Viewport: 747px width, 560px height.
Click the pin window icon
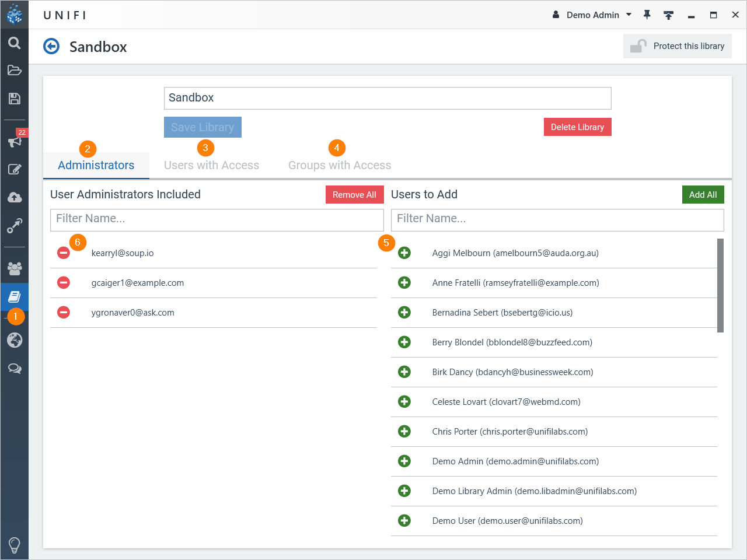647,15
